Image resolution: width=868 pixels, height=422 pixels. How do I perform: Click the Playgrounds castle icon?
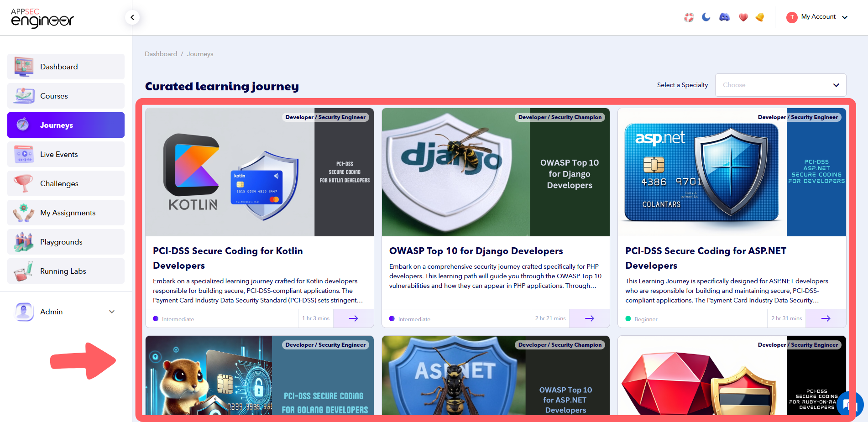pyautogui.click(x=23, y=241)
